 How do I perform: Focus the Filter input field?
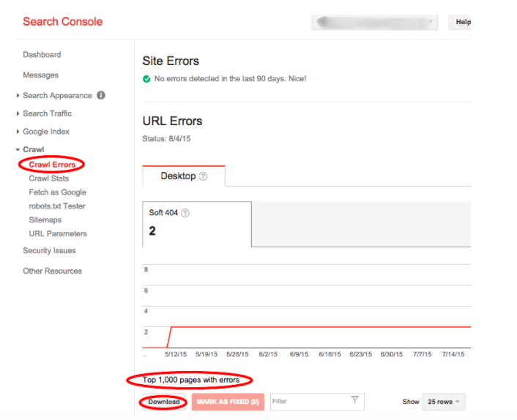click(x=317, y=402)
